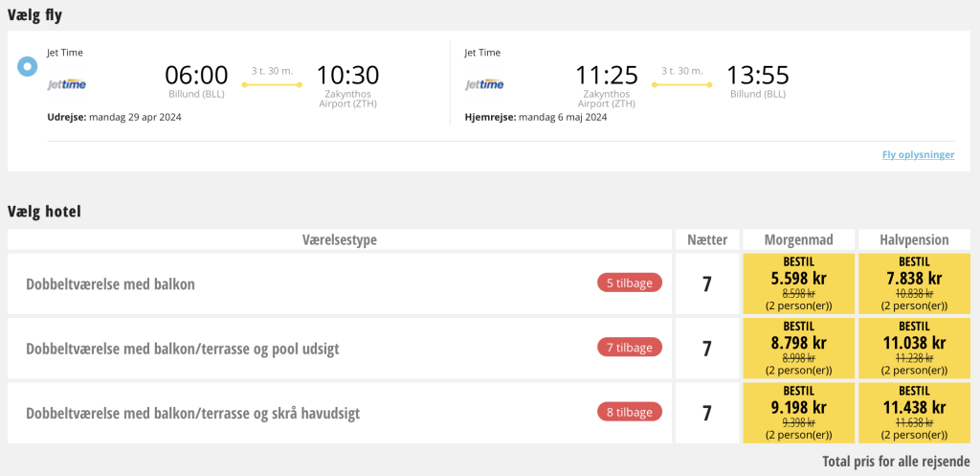Book skrå havudsigt room Morgenmad for 9.198 kr
The image size is (980, 476).
[x=799, y=412]
